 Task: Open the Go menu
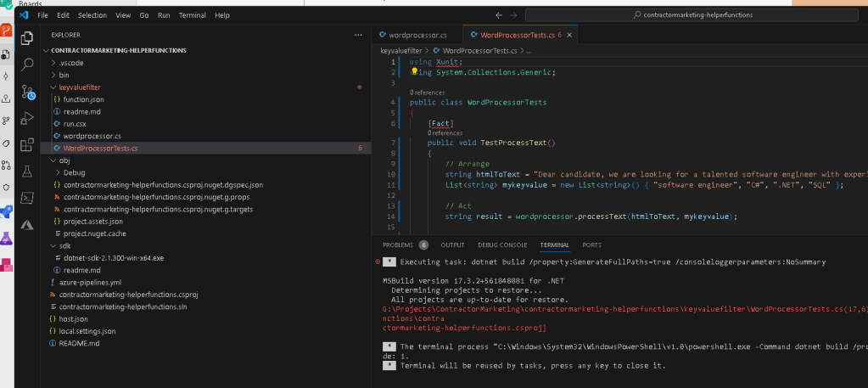click(x=144, y=15)
